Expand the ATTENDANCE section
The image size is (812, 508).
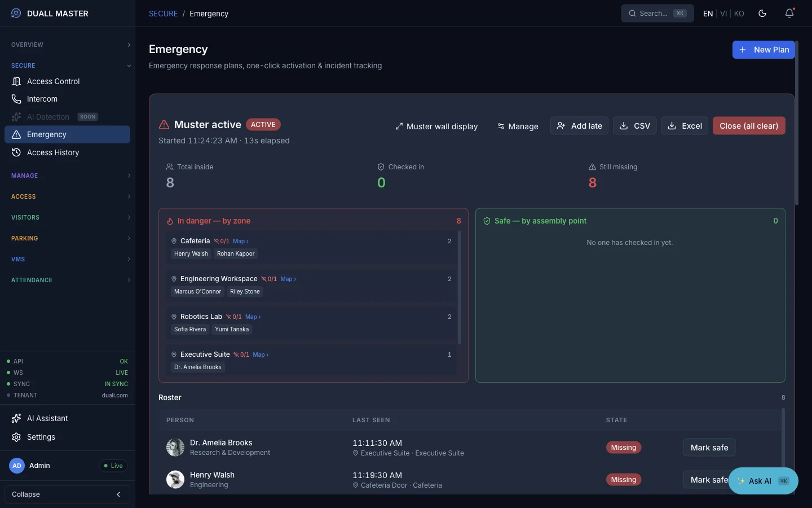67,280
